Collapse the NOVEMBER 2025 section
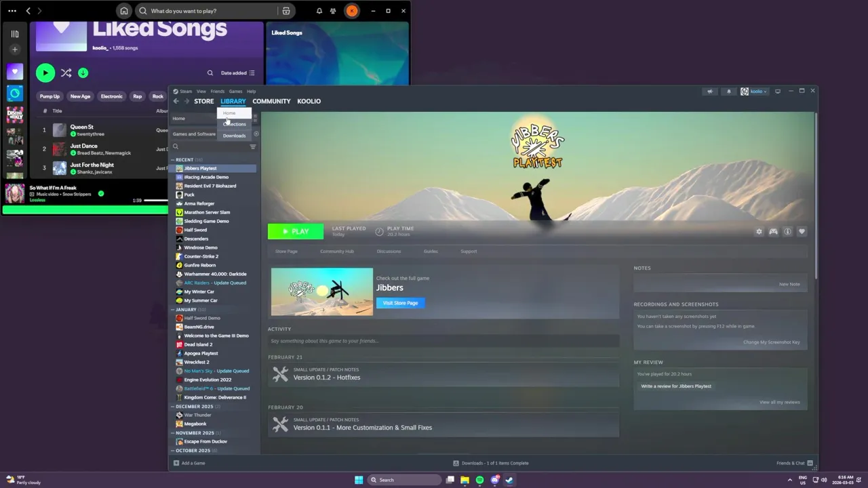This screenshot has width=868, height=488. pyautogui.click(x=173, y=433)
